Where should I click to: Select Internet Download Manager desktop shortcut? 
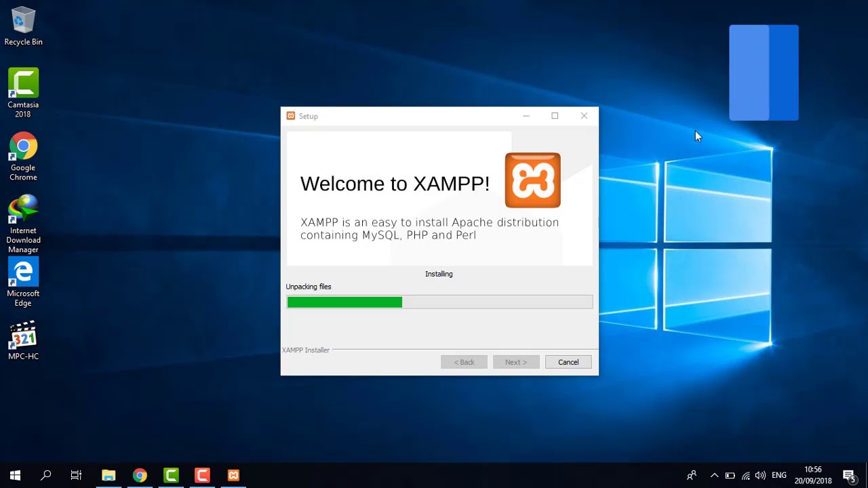[x=23, y=224]
